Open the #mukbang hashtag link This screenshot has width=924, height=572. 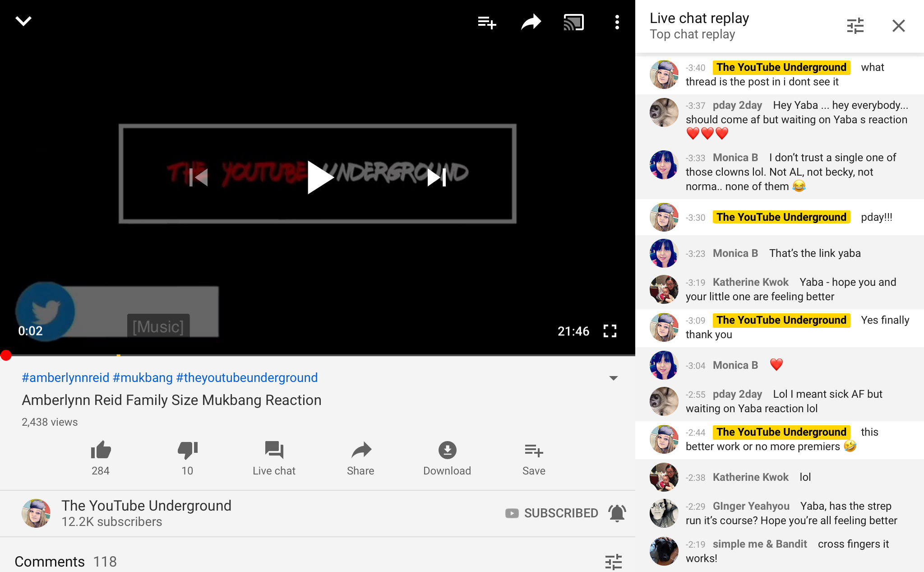(143, 377)
